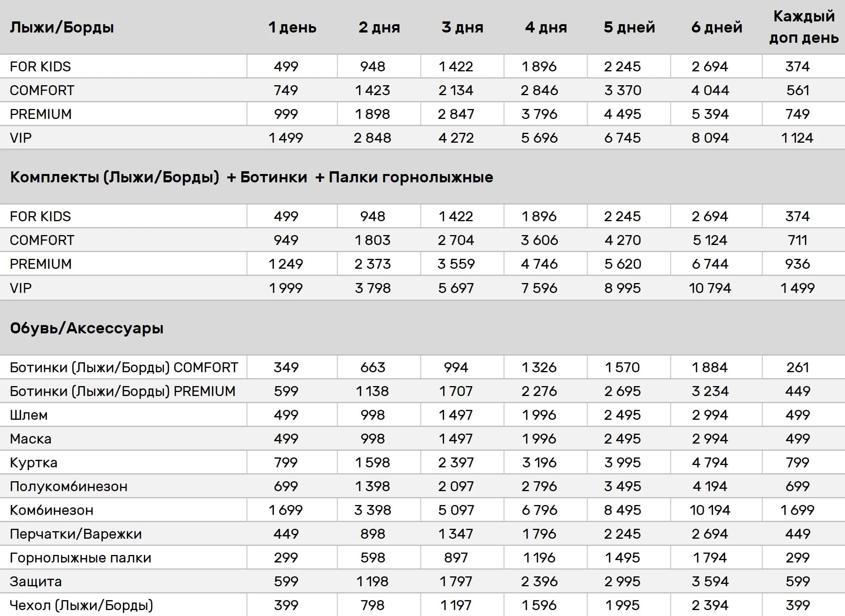The image size is (845, 616).
Task: Select the 'Шлем' row label
Action: [29, 415]
